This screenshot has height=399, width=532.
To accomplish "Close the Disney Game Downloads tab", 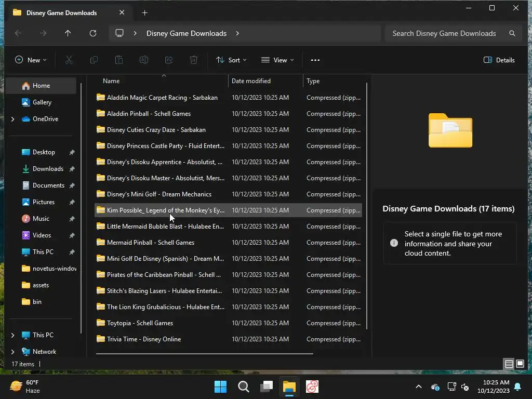I will tap(122, 12).
